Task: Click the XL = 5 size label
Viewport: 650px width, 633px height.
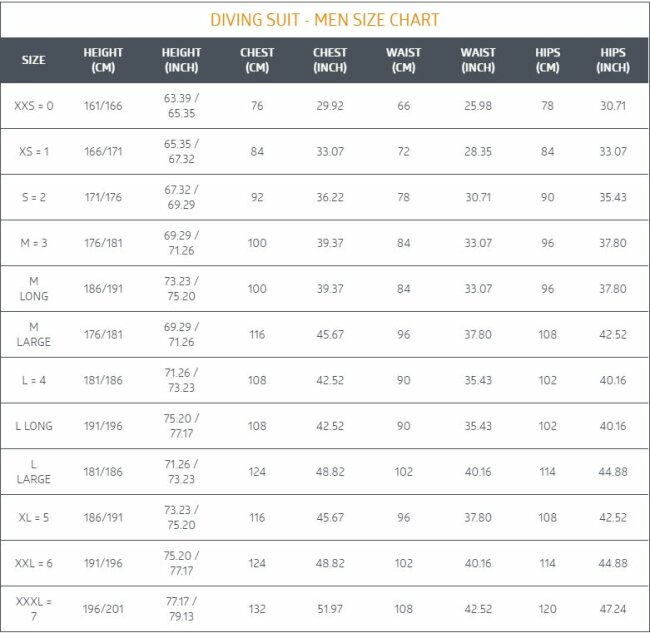Action: [x=34, y=517]
